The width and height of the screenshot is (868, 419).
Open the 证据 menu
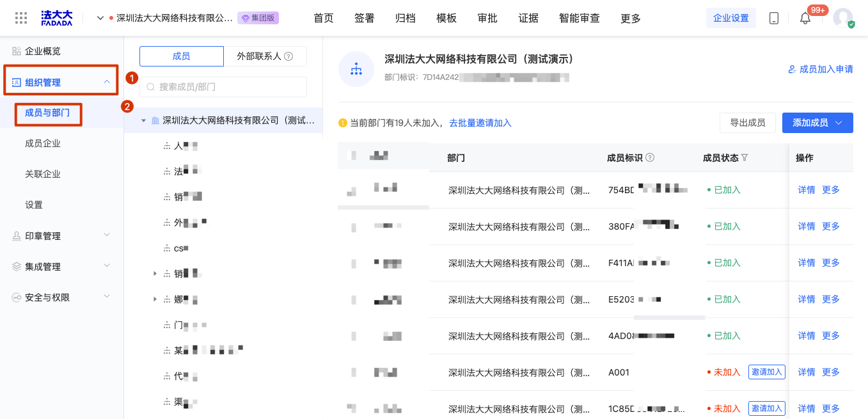pyautogui.click(x=528, y=18)
